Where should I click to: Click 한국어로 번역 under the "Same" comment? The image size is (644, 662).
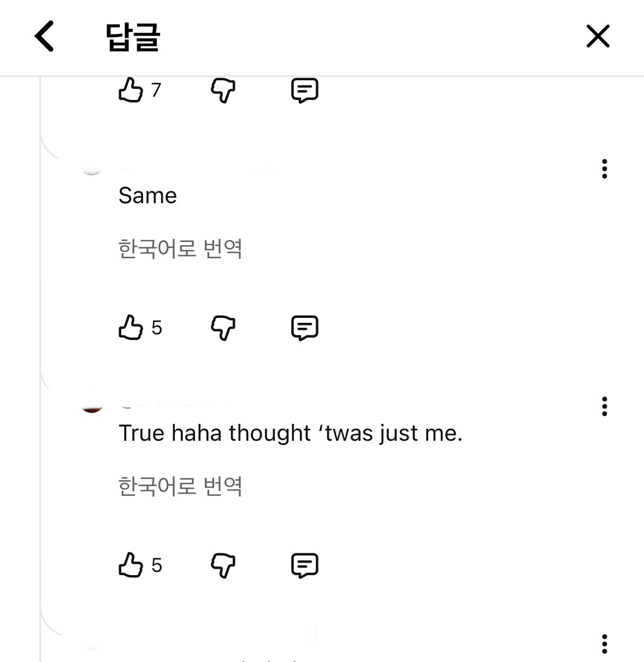180,249
